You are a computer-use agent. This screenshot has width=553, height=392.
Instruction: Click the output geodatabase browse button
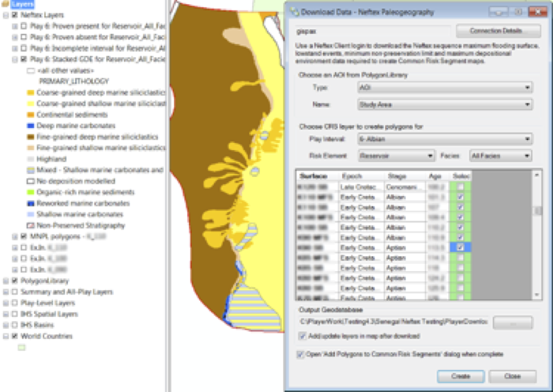(x=513, y=323)
